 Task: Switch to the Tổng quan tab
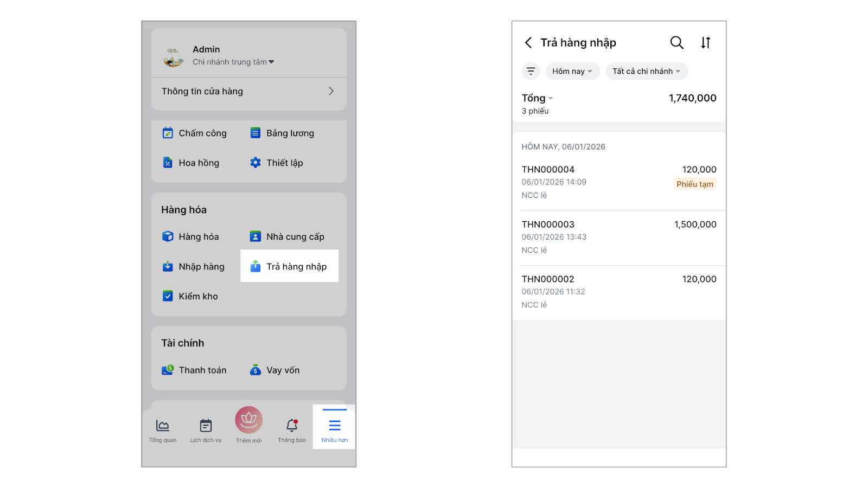163,430
